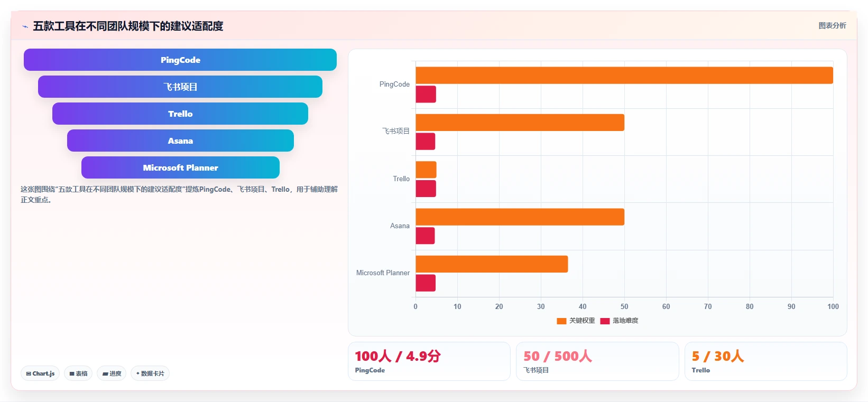
Task: Click the orange 关键权重 legend swatch
Action: tap(562, 321)
